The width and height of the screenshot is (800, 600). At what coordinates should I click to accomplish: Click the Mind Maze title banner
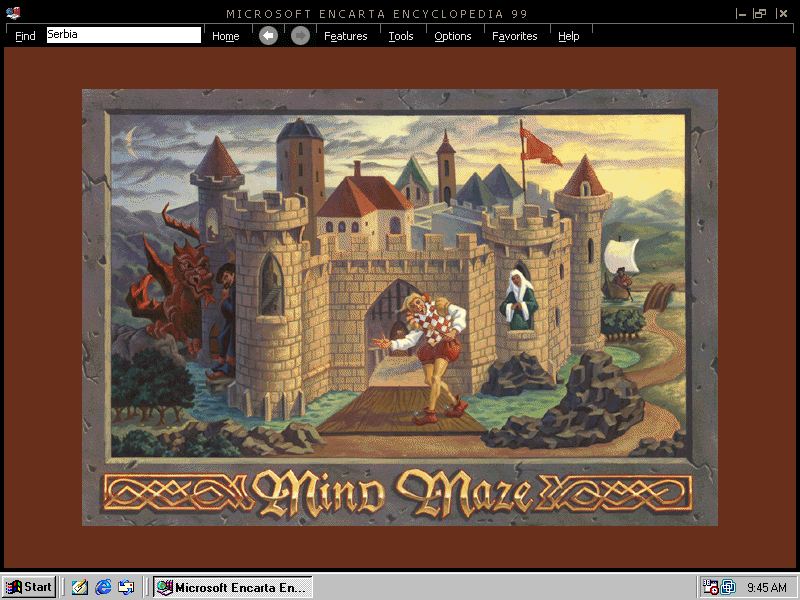coord(398,492)
